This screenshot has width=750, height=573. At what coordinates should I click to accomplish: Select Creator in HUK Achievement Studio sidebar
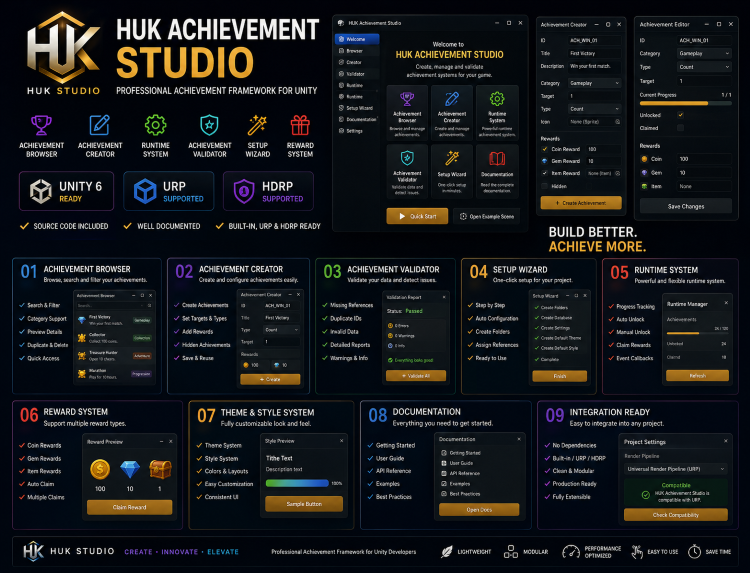(357, 62)
